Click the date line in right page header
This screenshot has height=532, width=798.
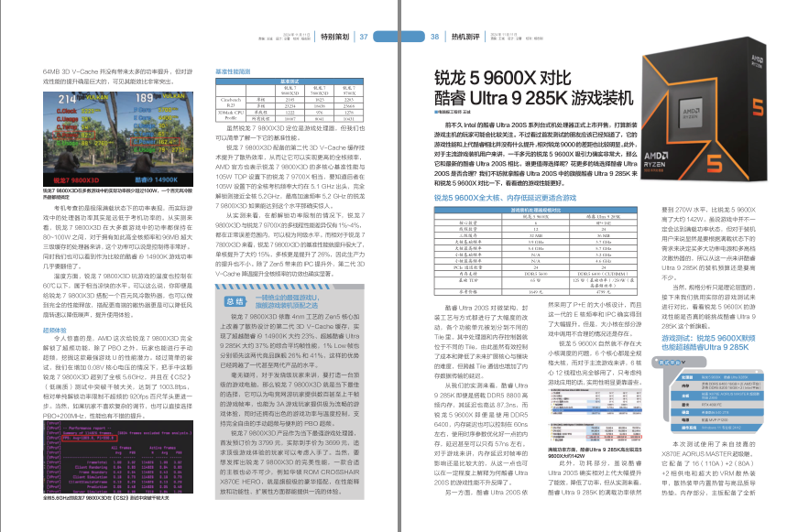504,34
